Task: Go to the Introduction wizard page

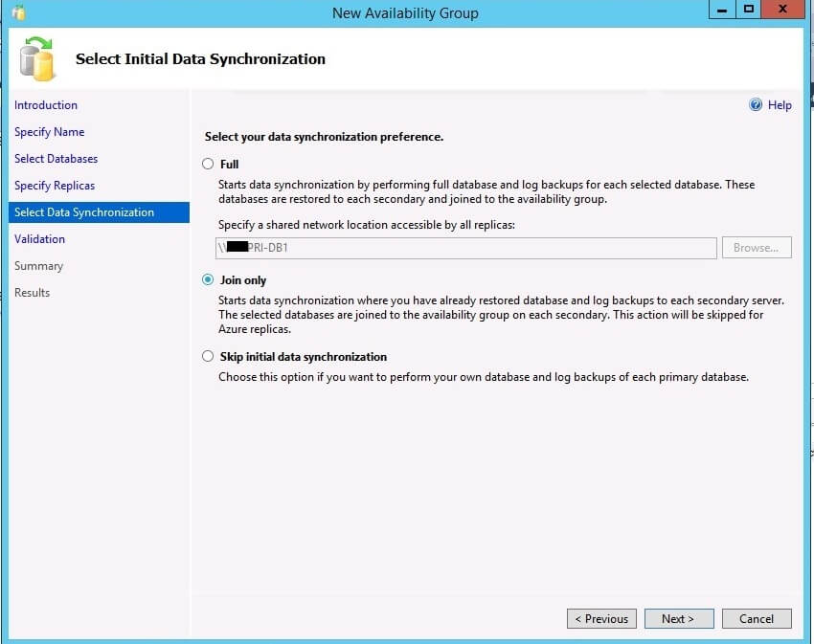Action: pos(46,105)
